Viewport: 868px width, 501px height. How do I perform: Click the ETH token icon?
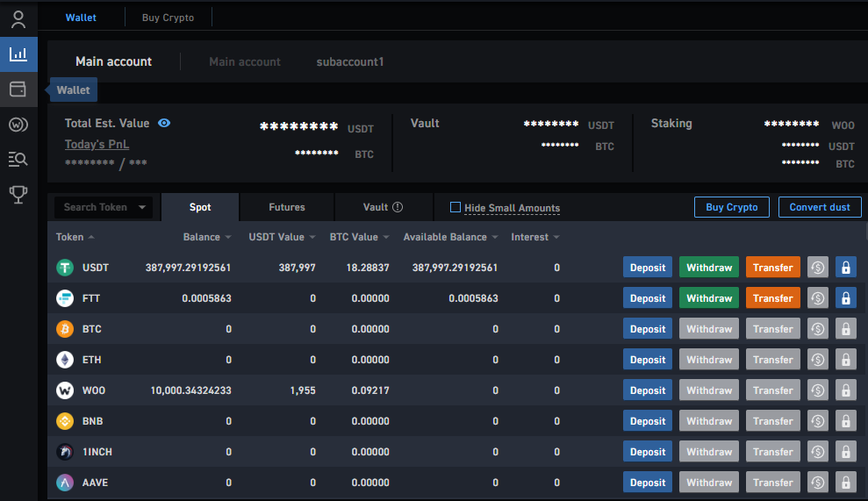[x=65, y=360]
